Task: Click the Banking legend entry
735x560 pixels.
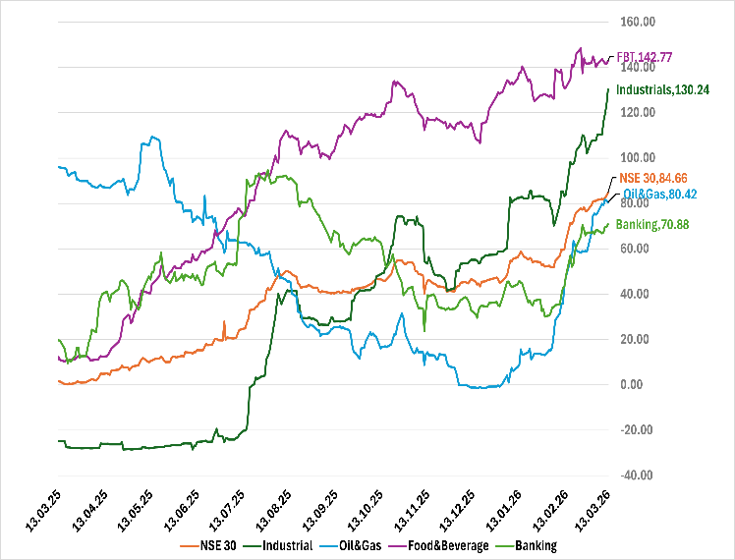Action: click(536, 545)
